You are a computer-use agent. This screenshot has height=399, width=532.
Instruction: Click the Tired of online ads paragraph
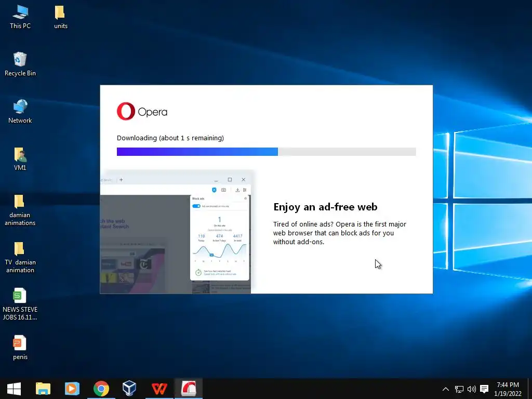(x=339, y=233)
